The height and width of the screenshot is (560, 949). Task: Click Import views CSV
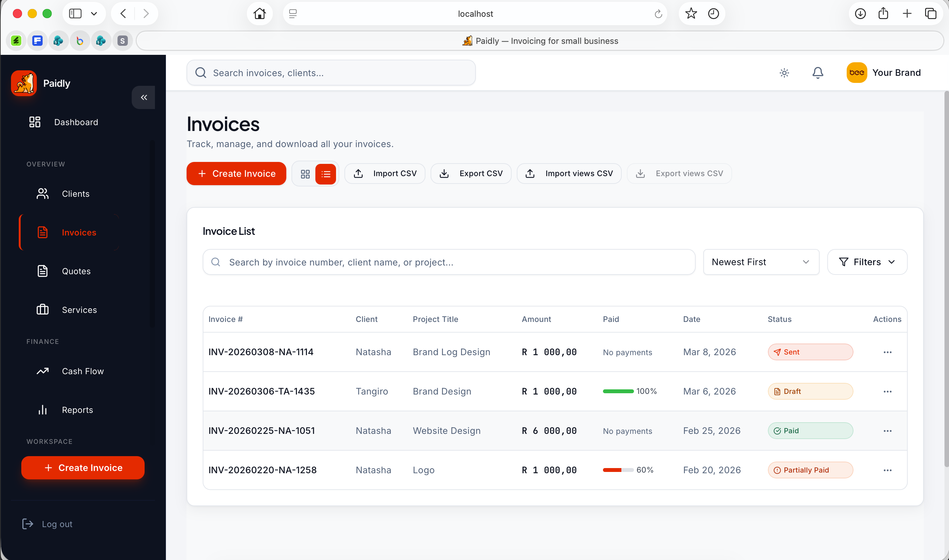pyautogui.click(x=569, y=174)
